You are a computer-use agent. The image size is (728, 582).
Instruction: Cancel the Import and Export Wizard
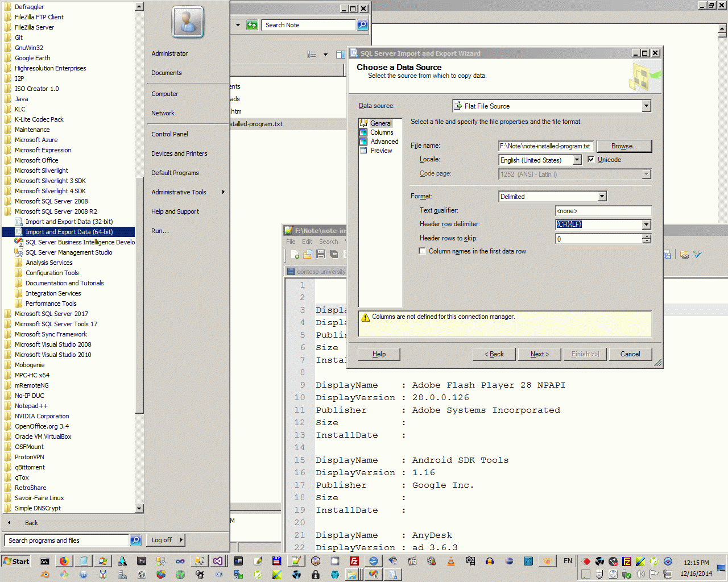coord(630,354)
